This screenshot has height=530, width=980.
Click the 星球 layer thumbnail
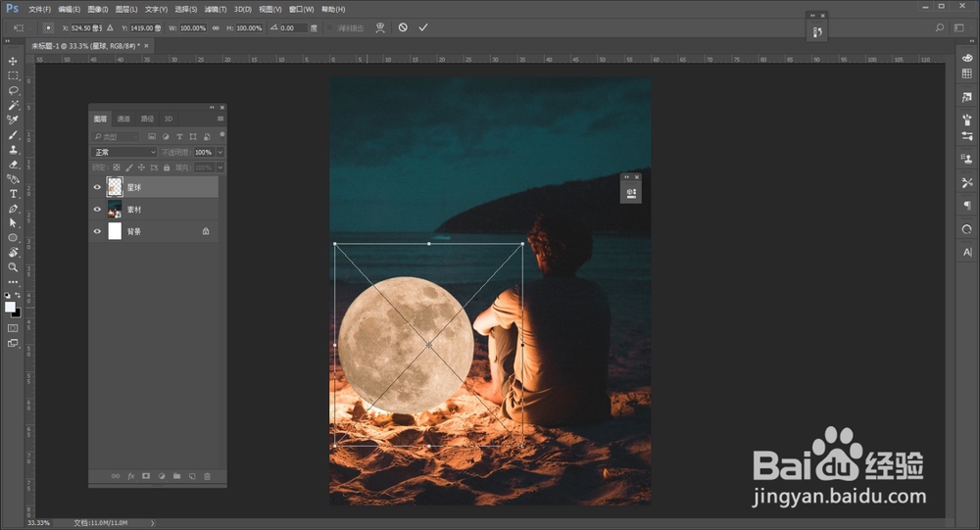(115, 187)
